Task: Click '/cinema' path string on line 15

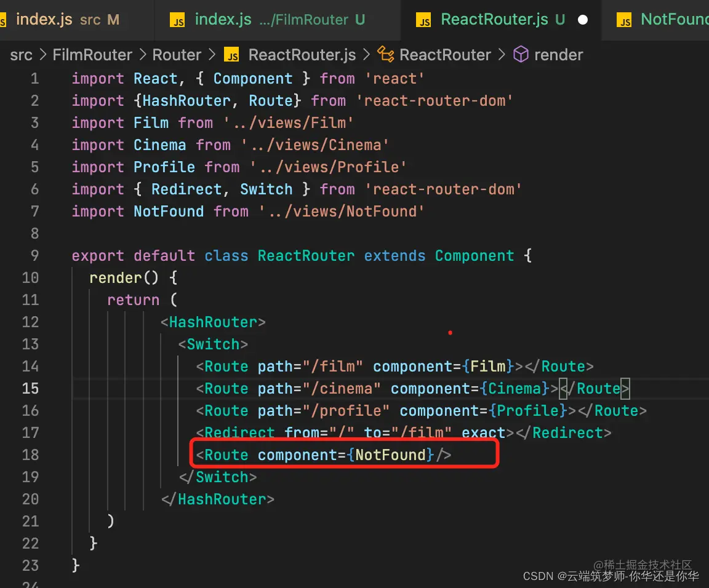Action: [x=342, y=389]
